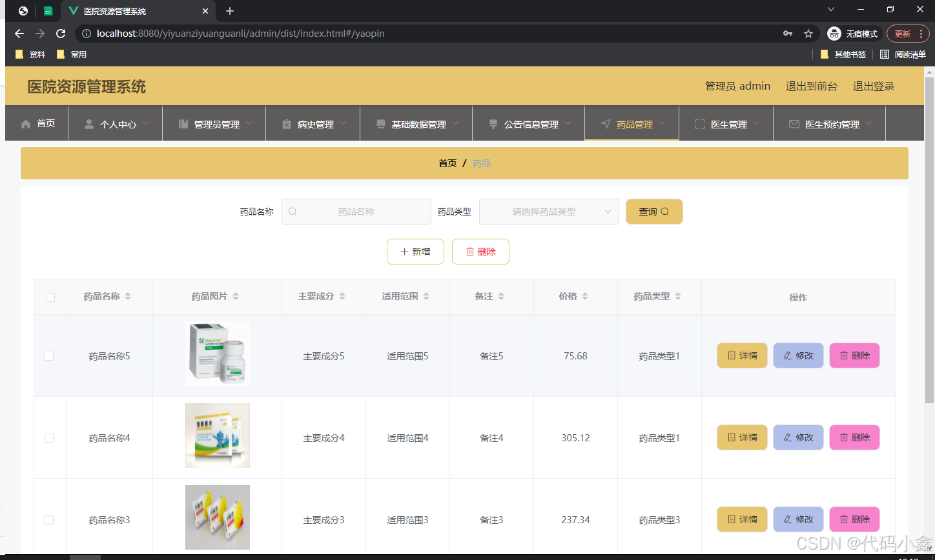Expand the 基础数据管理 menu arrow
935x560 pixels.
click(x=456, y=123)
